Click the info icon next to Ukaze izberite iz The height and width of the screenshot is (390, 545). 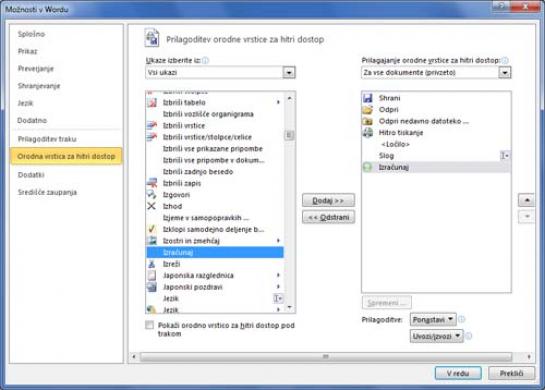click(205, 60)
